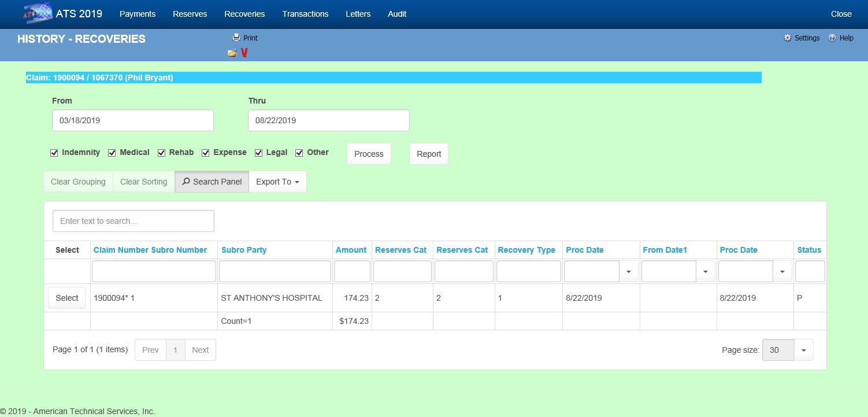
Task: Sort by the Amount column header
Action: (351, 250)
